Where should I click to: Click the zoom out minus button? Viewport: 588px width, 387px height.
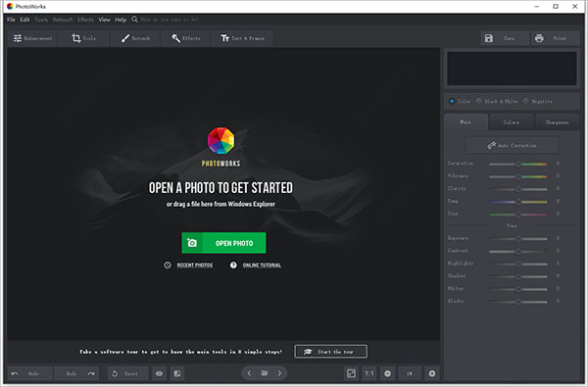point(388,373)
